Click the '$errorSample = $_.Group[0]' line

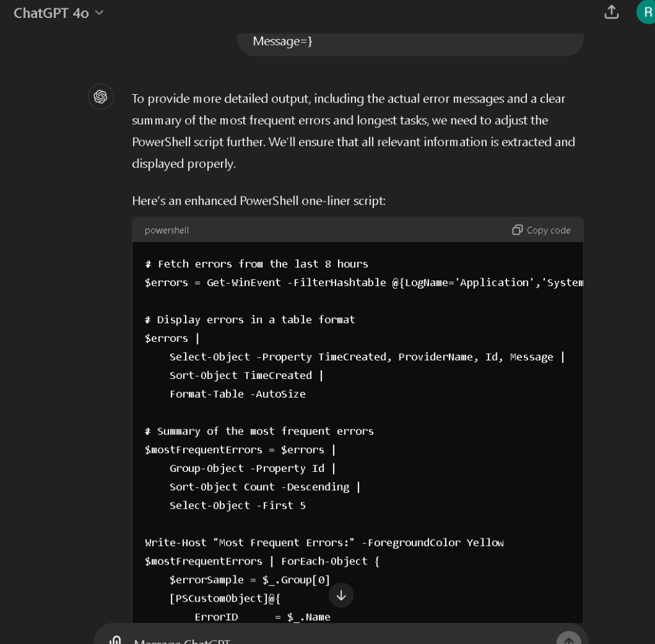[x=250, y=580]
